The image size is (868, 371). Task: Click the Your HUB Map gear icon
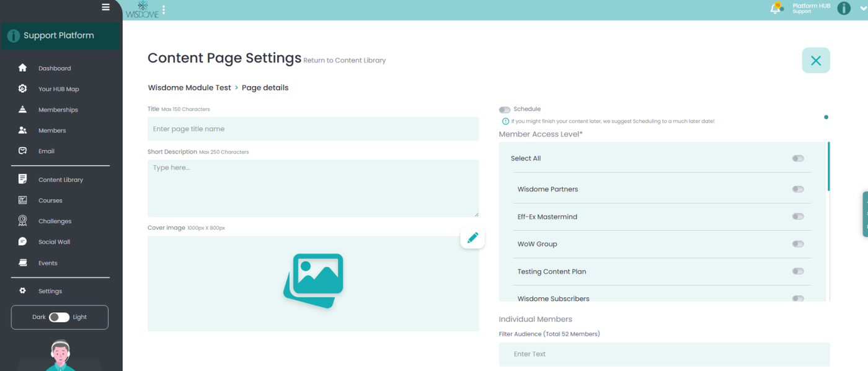coord(22,89)
